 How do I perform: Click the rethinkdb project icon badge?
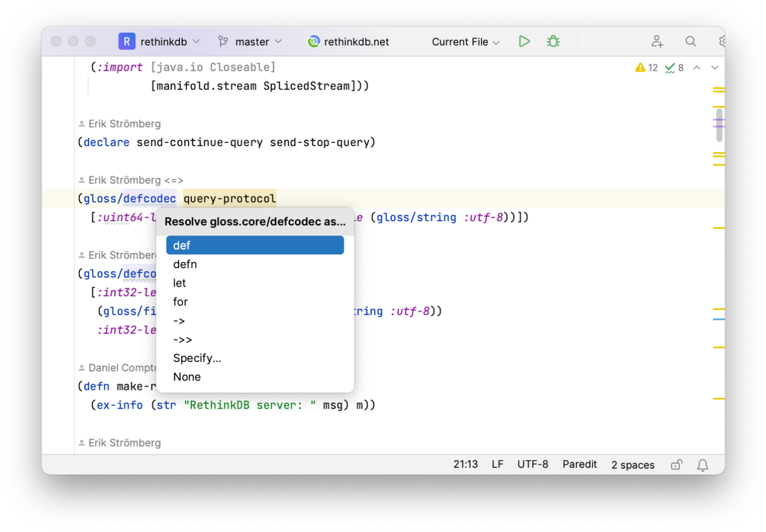point(126,42)
